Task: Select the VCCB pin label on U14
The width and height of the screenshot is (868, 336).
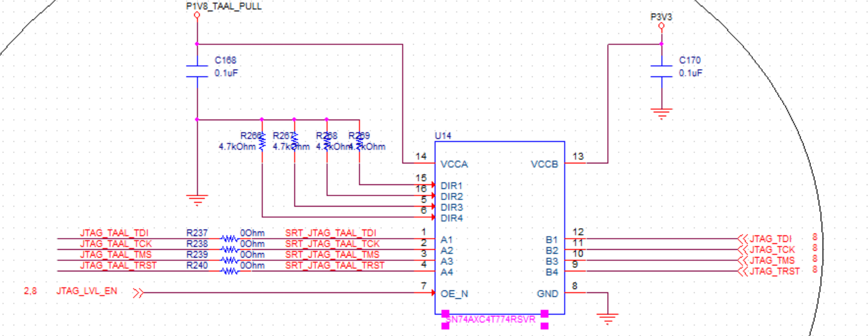Action: click(544, 164)
